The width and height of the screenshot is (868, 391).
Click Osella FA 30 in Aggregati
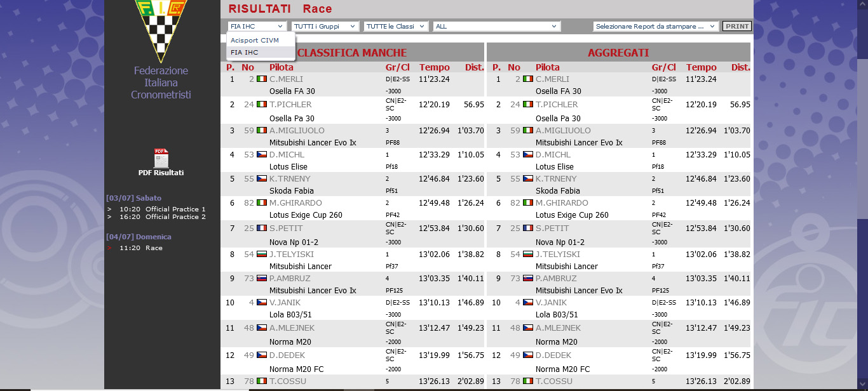pyautogui.click(x=559, y=91)
